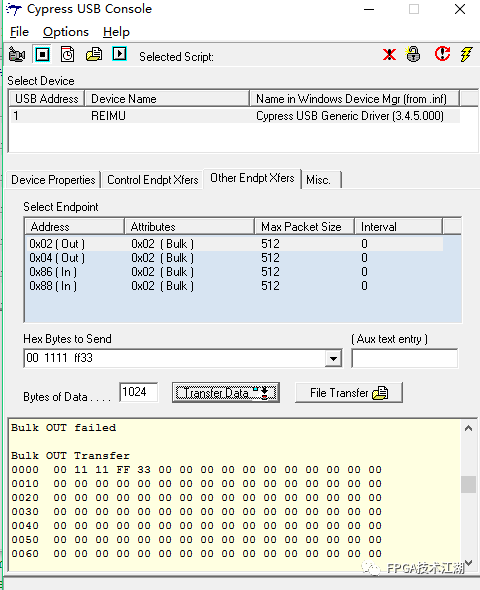
Task: Select endpoint 0x86 ( In ) row
Action: tap(234, 272)
